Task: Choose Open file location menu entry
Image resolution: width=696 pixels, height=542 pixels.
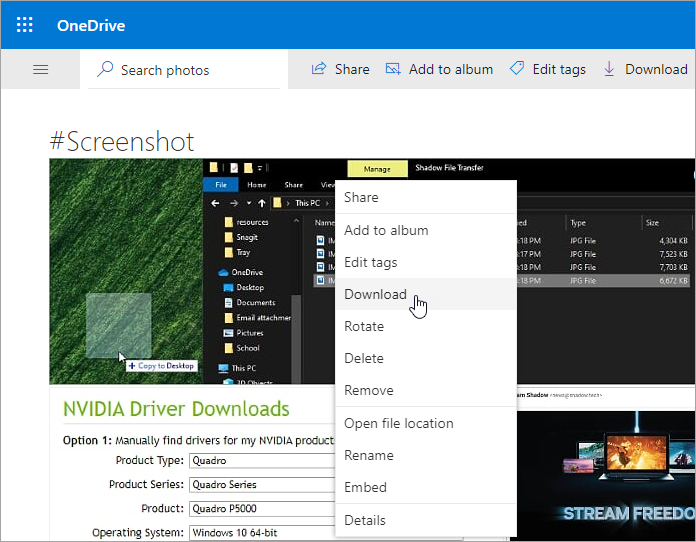Action: coord(426,423)
